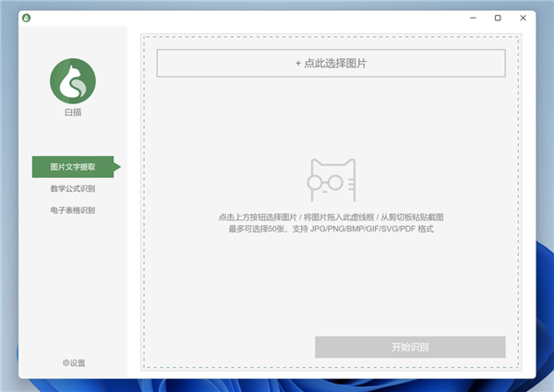The image size is (554, 392).
Task: Click the cat-with-glasses placeholder illustration
Action: coord(331,180)
